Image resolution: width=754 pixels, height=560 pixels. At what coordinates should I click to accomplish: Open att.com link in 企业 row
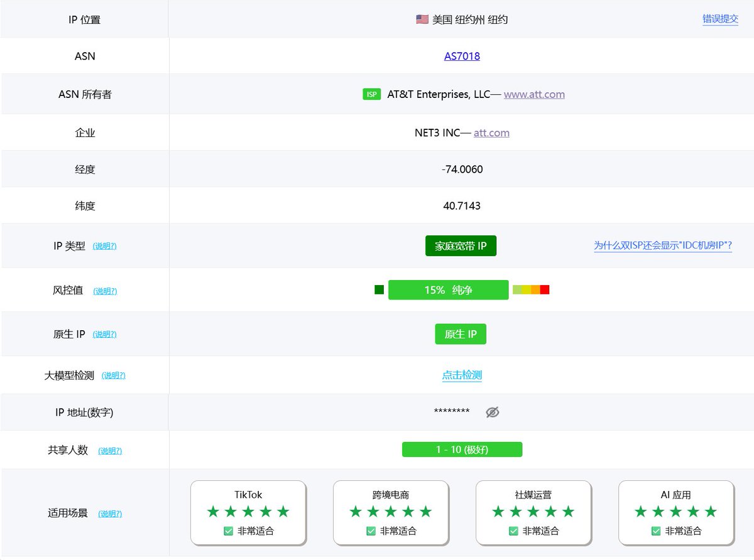click(491, 132)
